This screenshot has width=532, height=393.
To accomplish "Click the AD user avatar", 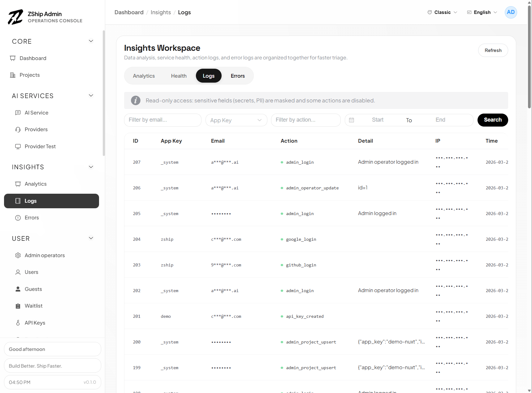I will [x=511, y=12].
